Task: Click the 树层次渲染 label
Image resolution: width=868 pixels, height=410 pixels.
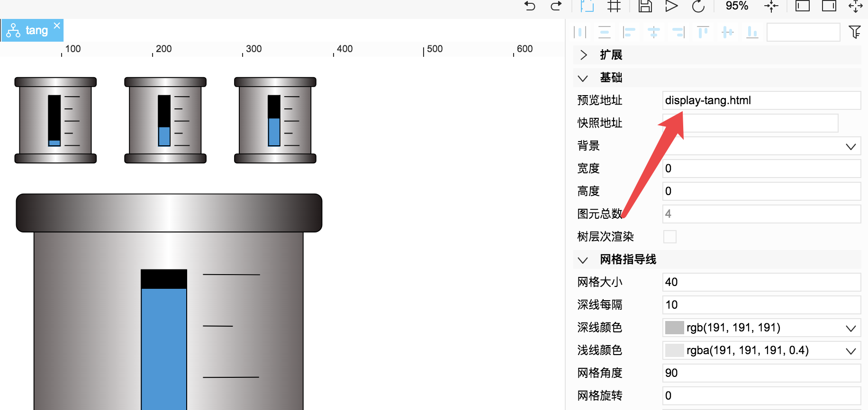Action: pyautogui.click(x=606, y=237)
